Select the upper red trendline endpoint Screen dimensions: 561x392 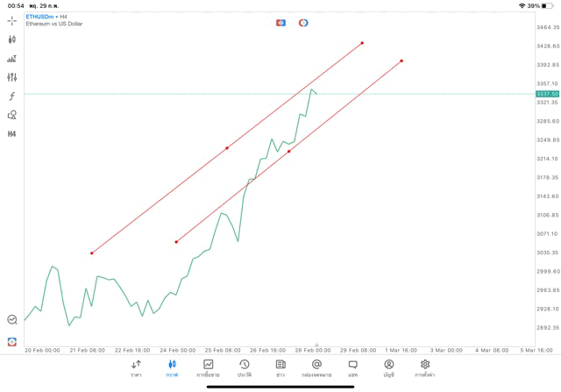(362, 43)
